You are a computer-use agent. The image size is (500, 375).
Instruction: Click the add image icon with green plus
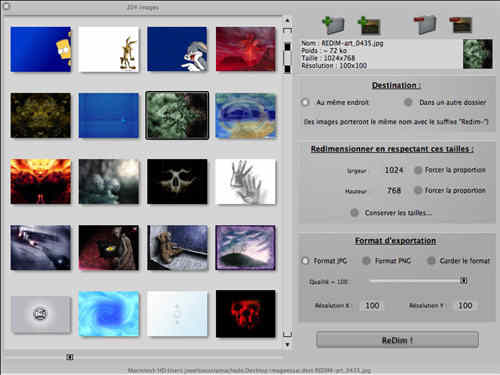pyautogui.click(x=369, y=26)
